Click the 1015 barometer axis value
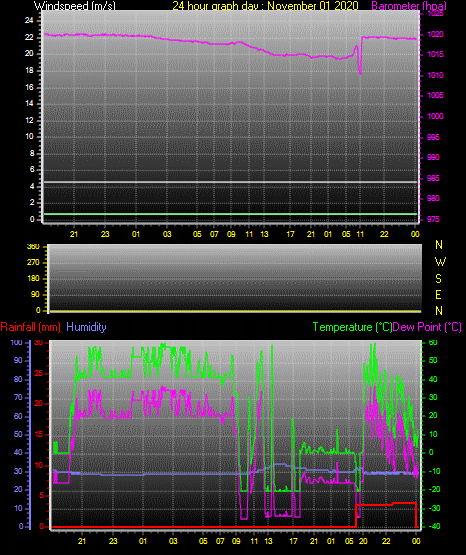This screenshot has height=555, width=466. 435,55
